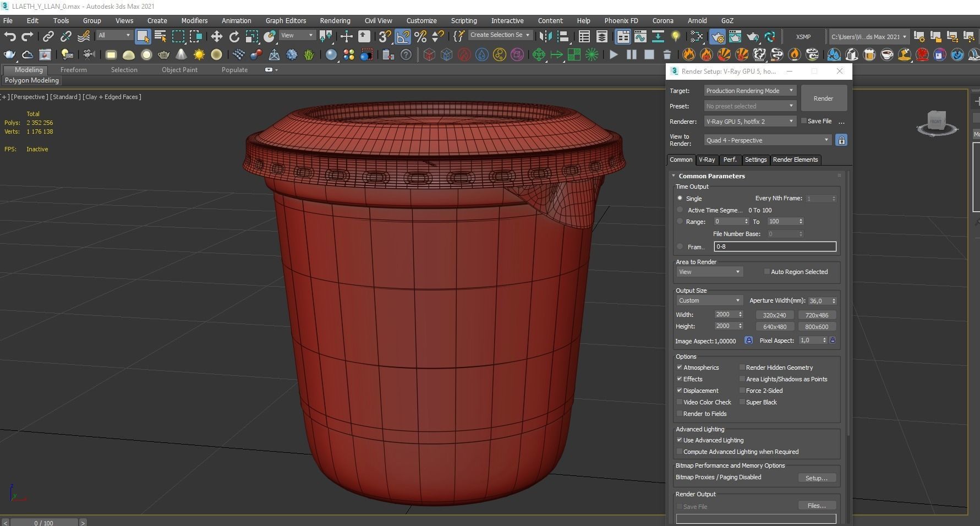Image resolution: width=980 pixels, height=526 pixels.
Task: Open the Output Size Custom dropdown
Action: coord(709,300)
